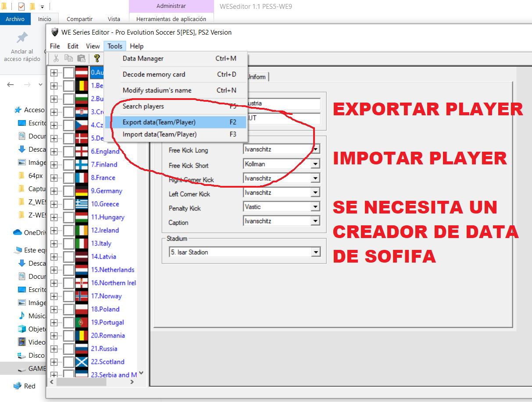Click the Red network icon in Explorer
Image resolution: width=532 pixels, height=402 pixels.
point(18,386)
